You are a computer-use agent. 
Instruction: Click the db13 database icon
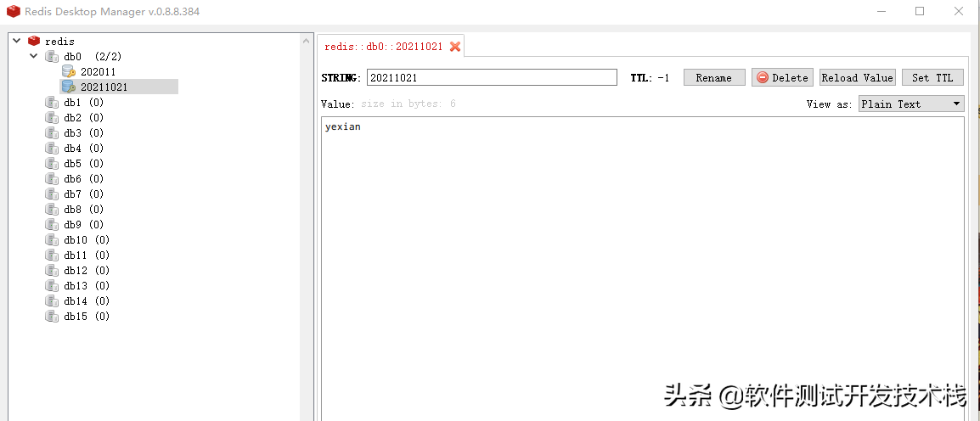52,285
